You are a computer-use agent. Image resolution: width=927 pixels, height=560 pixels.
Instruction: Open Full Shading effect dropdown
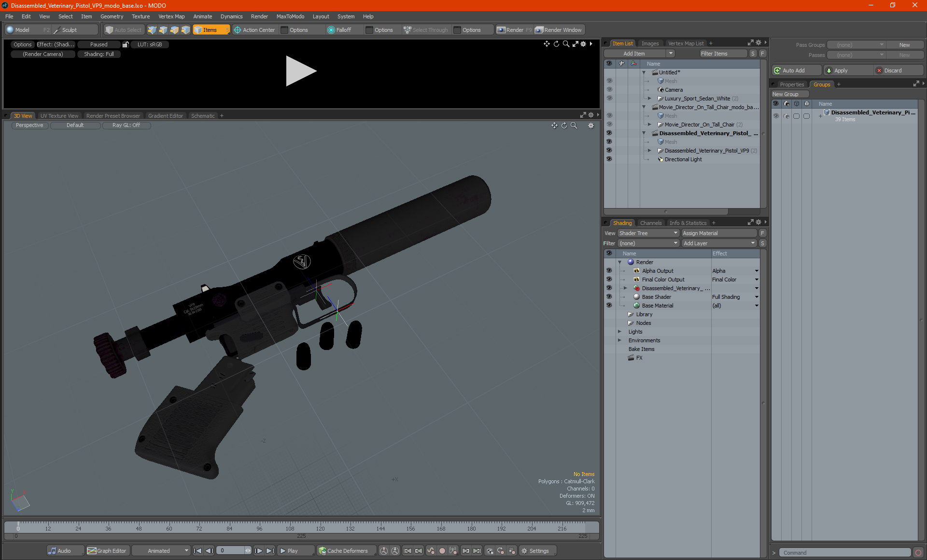(757, 297)
